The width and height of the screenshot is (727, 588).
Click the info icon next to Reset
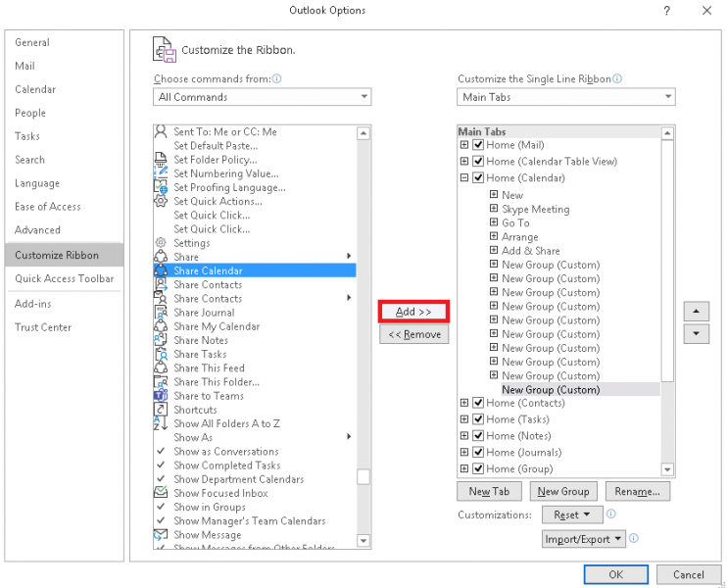pyautogui.click(x=611, y=514)
